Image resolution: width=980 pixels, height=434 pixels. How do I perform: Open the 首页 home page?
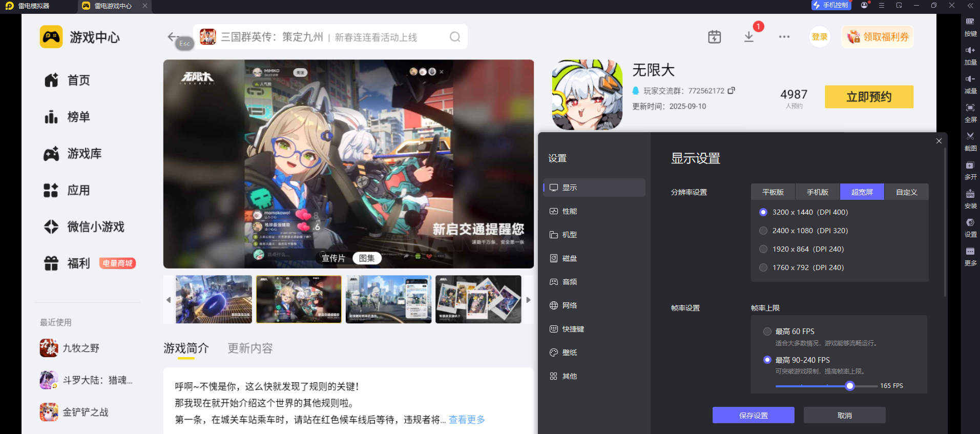point(67,80)
